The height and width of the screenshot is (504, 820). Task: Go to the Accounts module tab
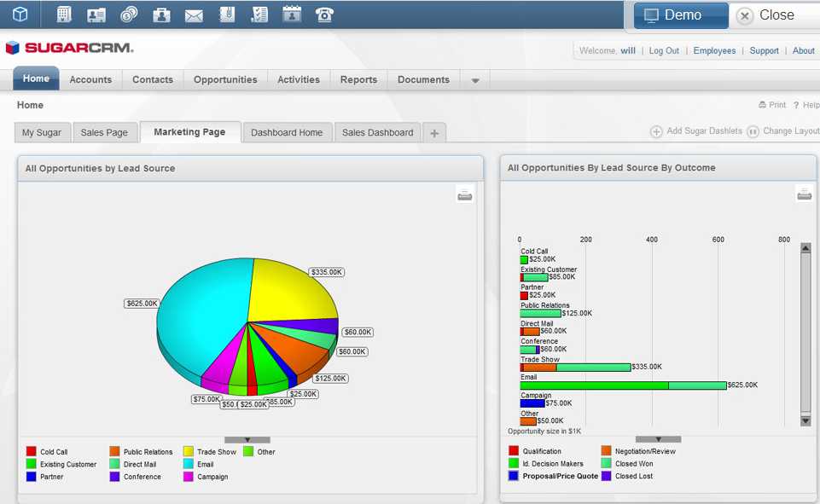90,79
